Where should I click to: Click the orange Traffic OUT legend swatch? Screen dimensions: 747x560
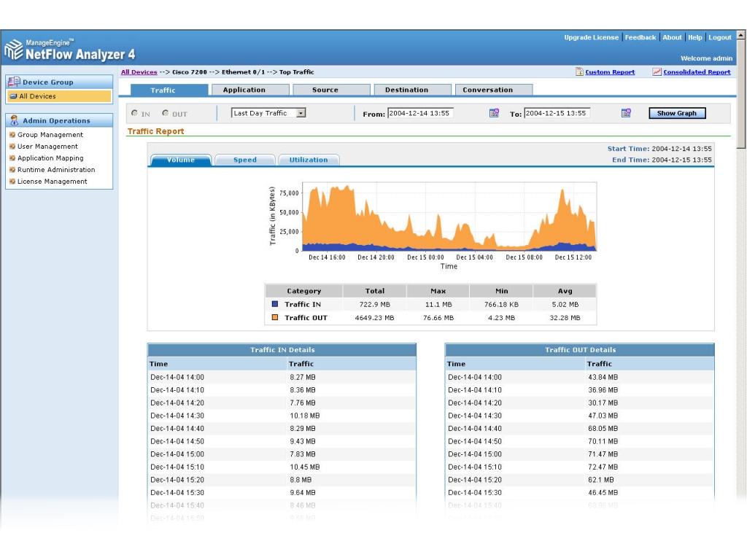275,317
